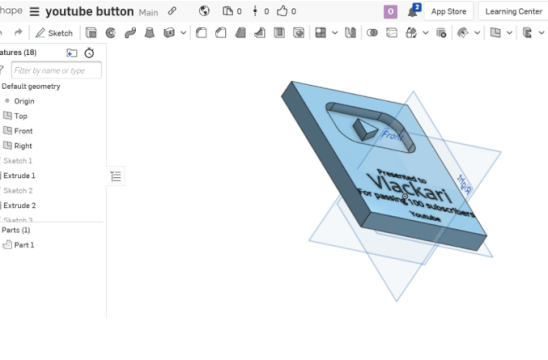
Task: Expand dropdown next to plane tool
Action: click(x=510, y=33)
